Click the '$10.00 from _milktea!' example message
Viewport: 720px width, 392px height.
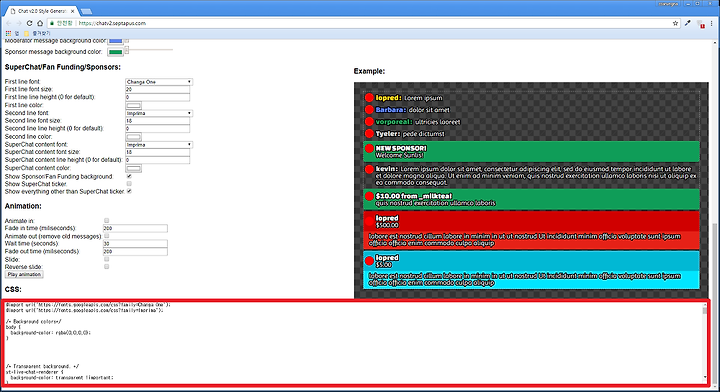tap(531, 199)
